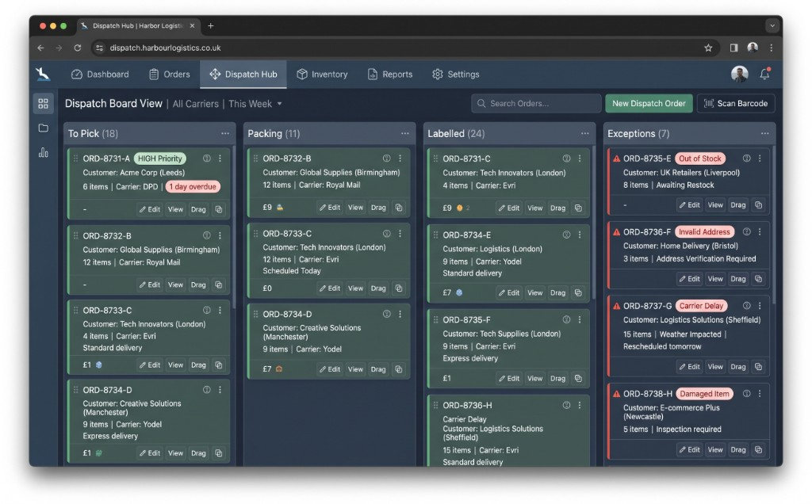
Task: Open browser tab list chevron
Action: (x=772, y=25)
